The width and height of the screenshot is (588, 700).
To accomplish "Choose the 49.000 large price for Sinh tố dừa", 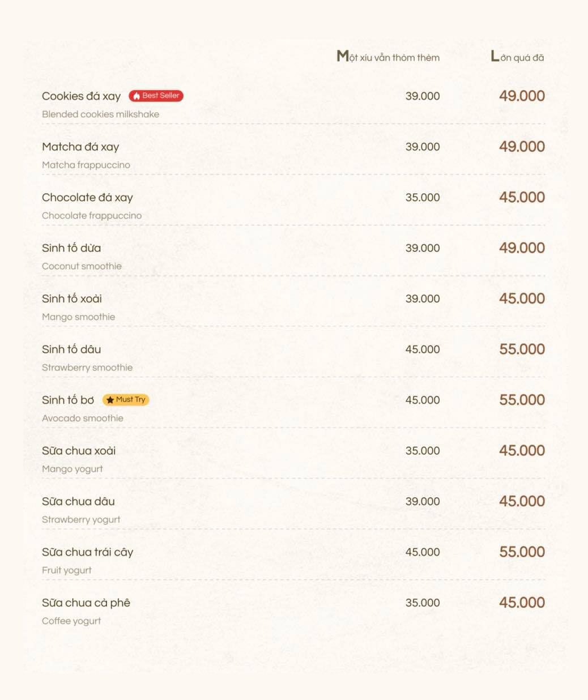I will coord(522,248).
